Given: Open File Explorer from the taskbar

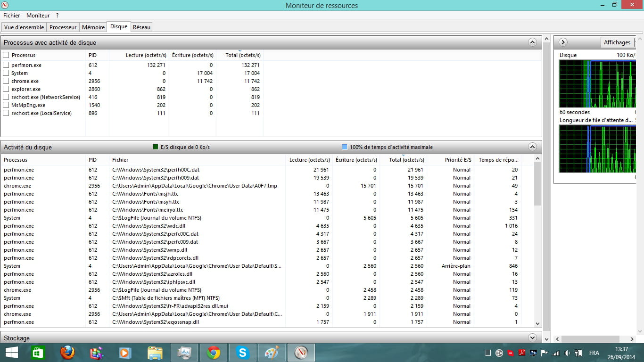Looking at the screenshot, I should [155, 353].
